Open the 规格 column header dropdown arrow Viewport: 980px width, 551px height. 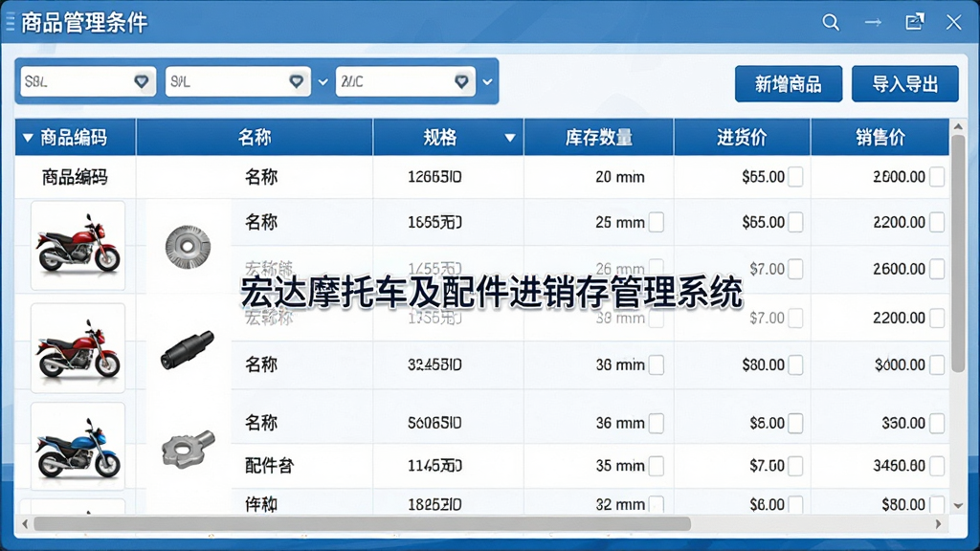[509, 138]
